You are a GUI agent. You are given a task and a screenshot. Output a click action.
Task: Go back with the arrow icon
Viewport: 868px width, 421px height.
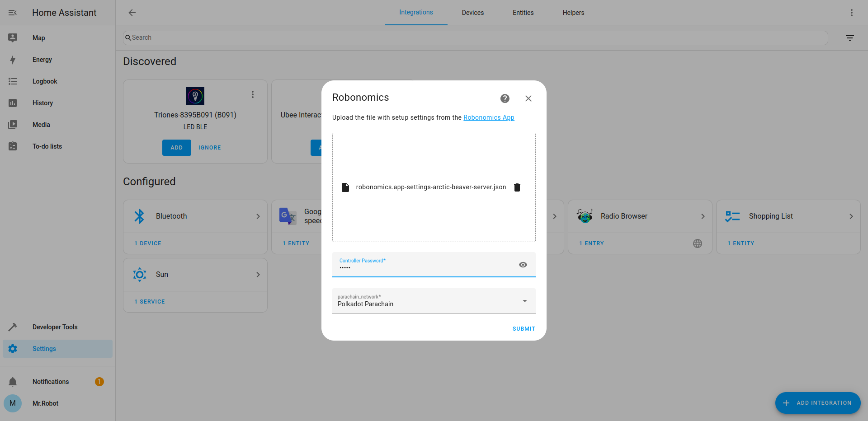coord(132,13)
